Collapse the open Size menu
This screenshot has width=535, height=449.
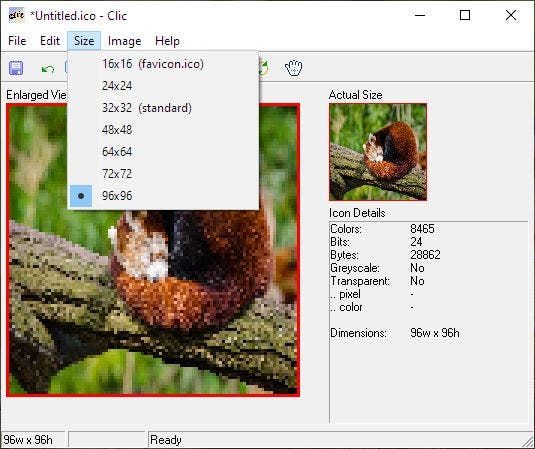(x=84, y=41)
